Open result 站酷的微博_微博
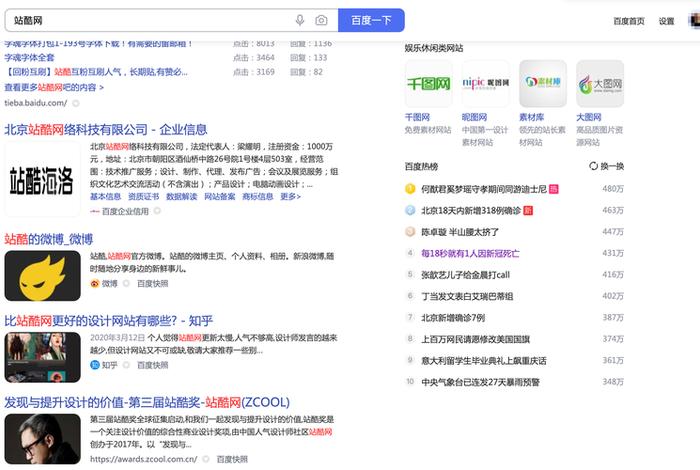Screen dimensions: 700x470 [x=49, y=239]
